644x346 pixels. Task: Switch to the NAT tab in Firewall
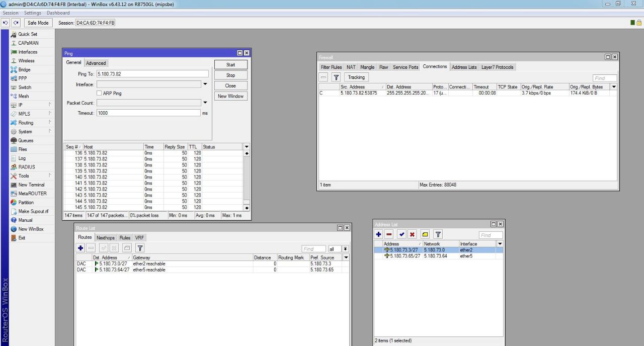tap(351, 67)
